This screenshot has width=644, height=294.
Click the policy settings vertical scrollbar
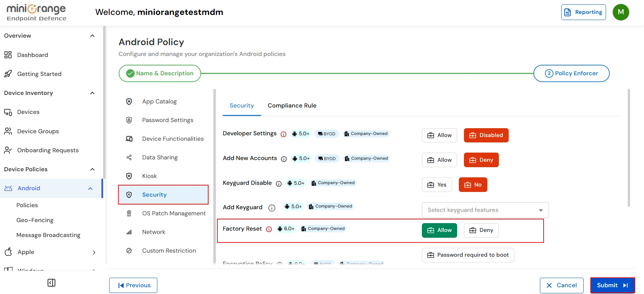629,148
